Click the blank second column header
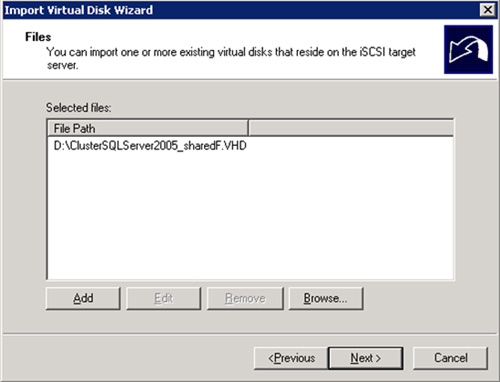The height and width of the screenshot is (382, 500). (351, 128)
